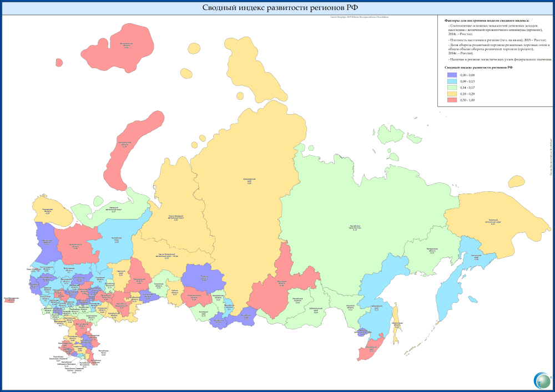
Task: Click the Магаданская область region label
Action: (432, 252)
